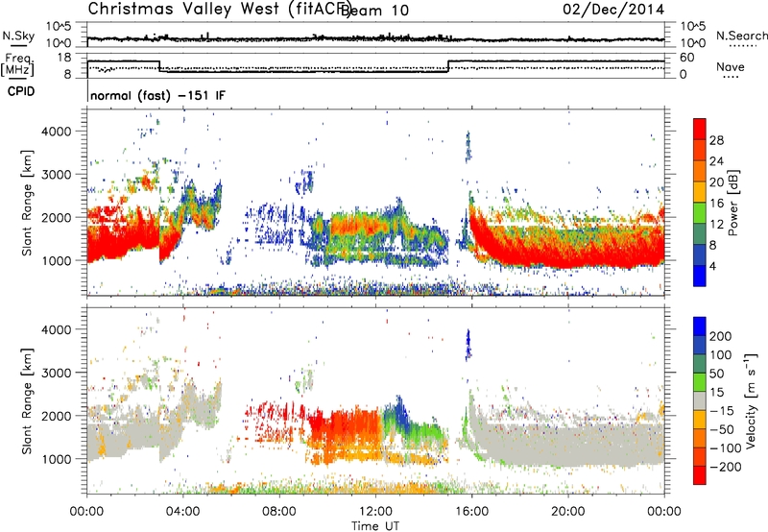Select the "CPID" label
This screenshot has width=768, height=532.
21,91
